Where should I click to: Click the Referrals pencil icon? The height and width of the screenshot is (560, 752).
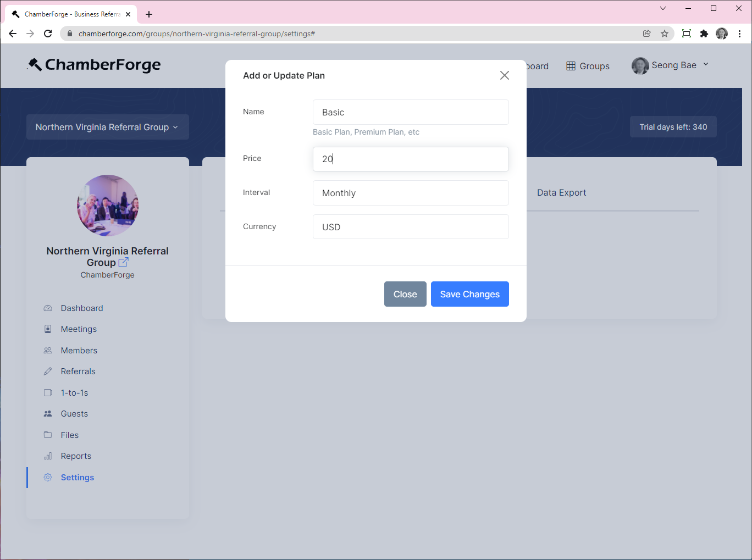click(48, 372)
